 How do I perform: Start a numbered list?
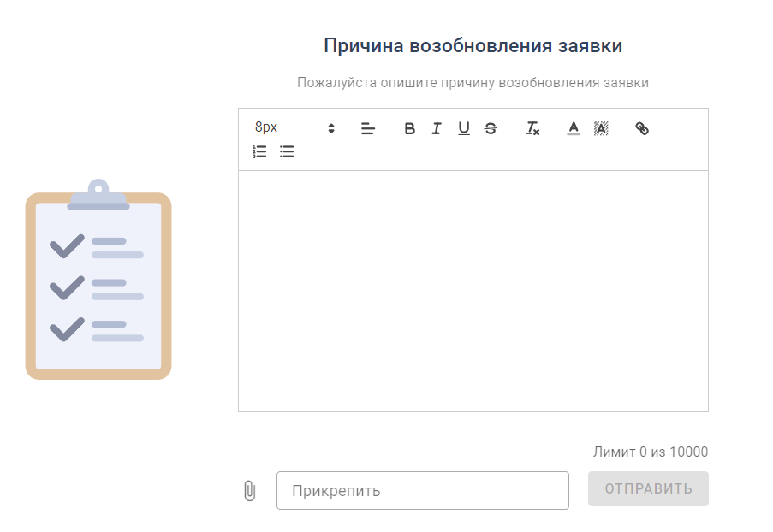[x=259, y=151]
